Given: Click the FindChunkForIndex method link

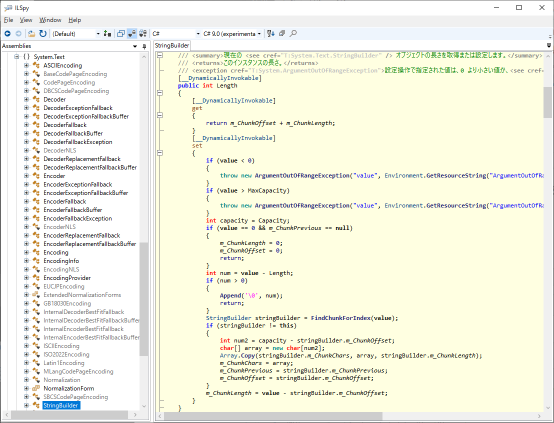Looking at the screenshot, I should 341,318.
